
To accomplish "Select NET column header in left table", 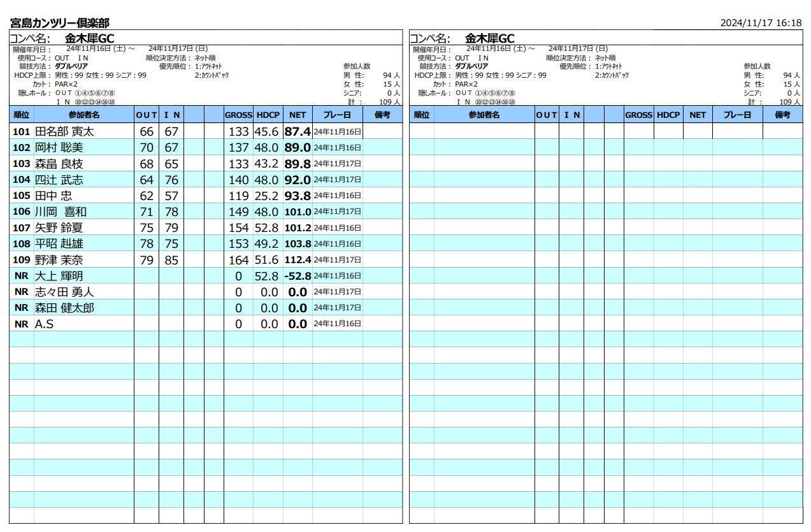I will [298, 115].
